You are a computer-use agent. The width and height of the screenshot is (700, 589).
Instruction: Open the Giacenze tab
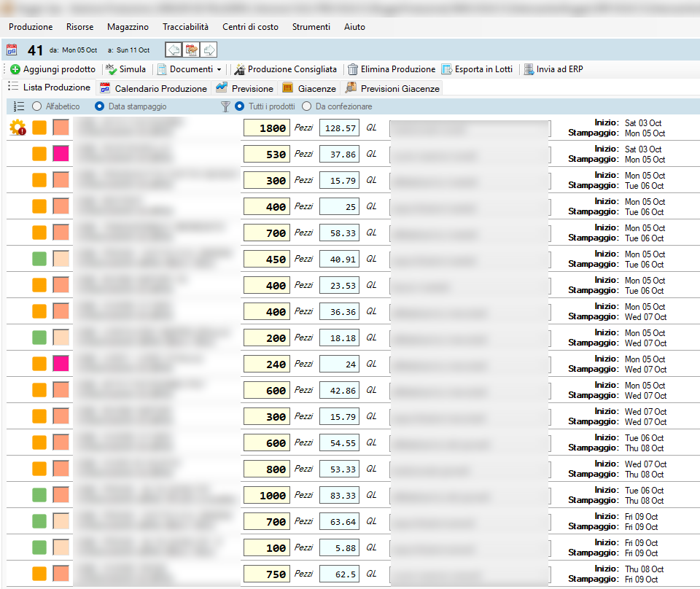click(309, 88)
